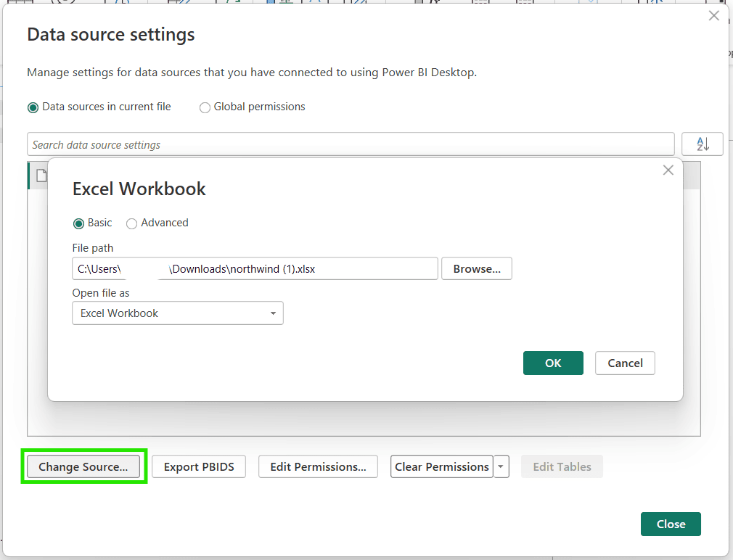Click the Change Source button
733x560 pixels.
click(83, 466)
